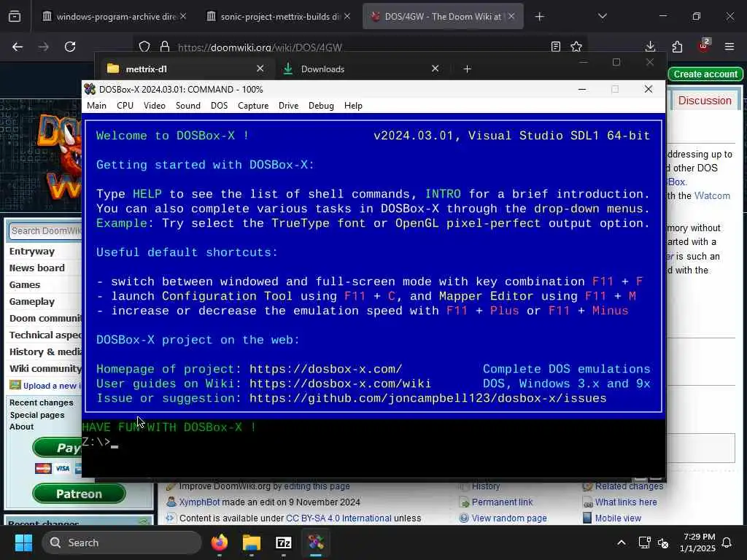Open Firefox View in the tab bar
Screen dimensions: 747x560
click(x=15, y=17)
